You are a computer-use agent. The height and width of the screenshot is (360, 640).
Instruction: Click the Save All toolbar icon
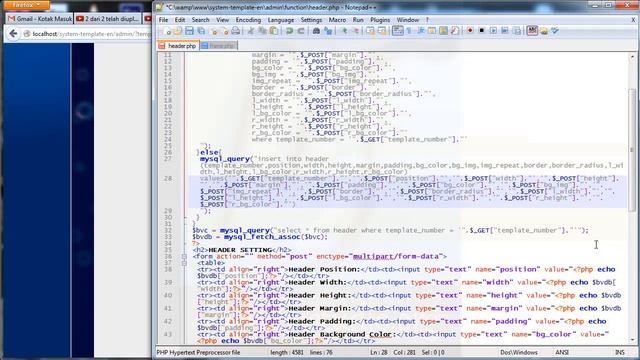click(x=201, y=31)
